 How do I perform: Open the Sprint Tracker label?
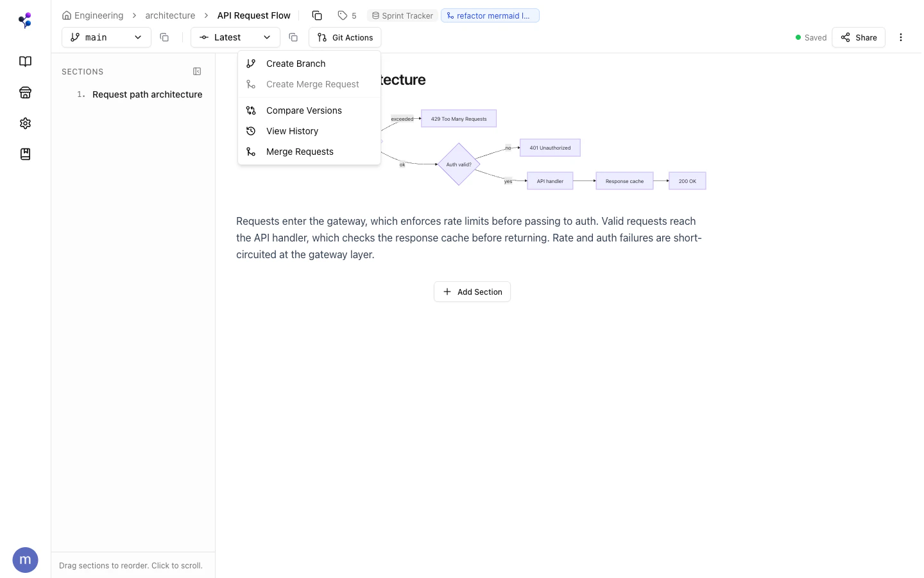pos(402,15)
